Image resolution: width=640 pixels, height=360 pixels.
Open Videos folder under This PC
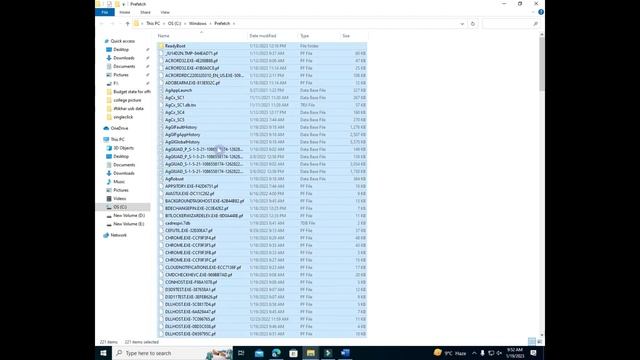[120, 198]
